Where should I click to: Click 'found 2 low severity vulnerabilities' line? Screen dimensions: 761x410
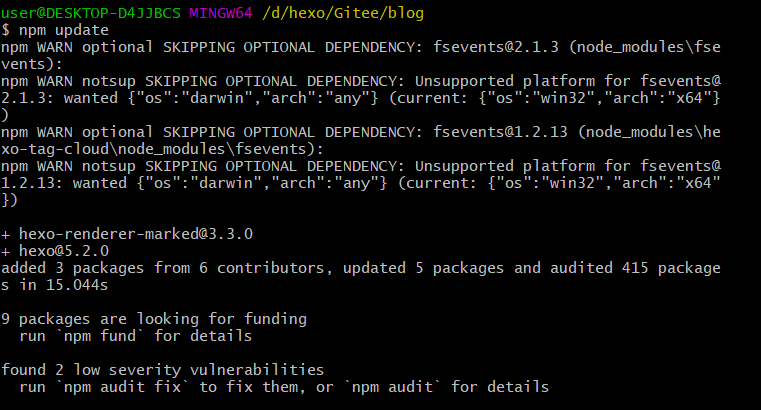(163, 370)
